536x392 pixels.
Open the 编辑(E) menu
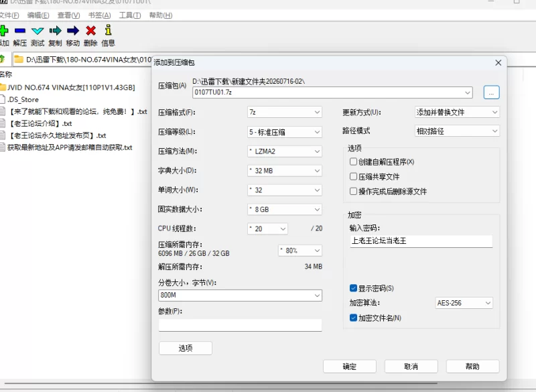click(38, 15)
